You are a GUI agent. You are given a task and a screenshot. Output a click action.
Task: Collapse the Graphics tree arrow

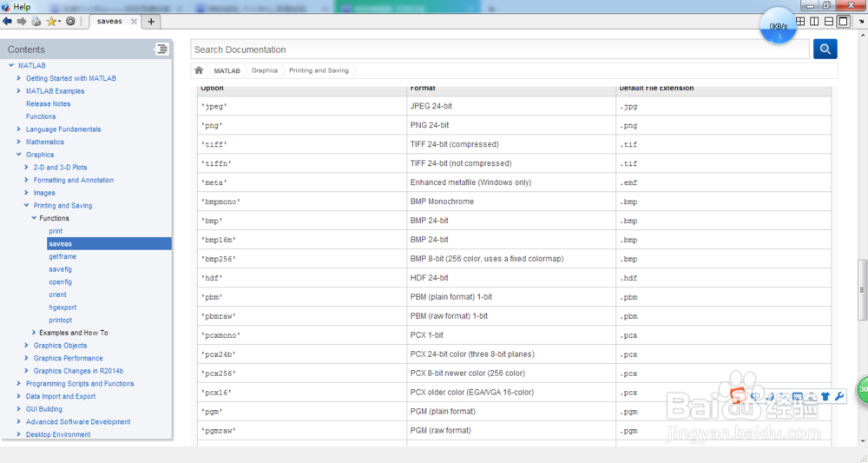pos(19,155)
